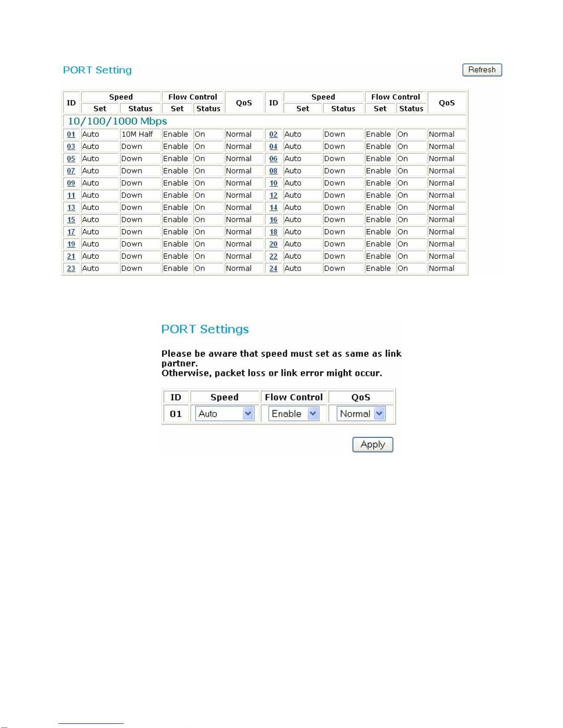Screen dimensions: 563x728
Task: Open port 15 link
Action: point(71,220)
